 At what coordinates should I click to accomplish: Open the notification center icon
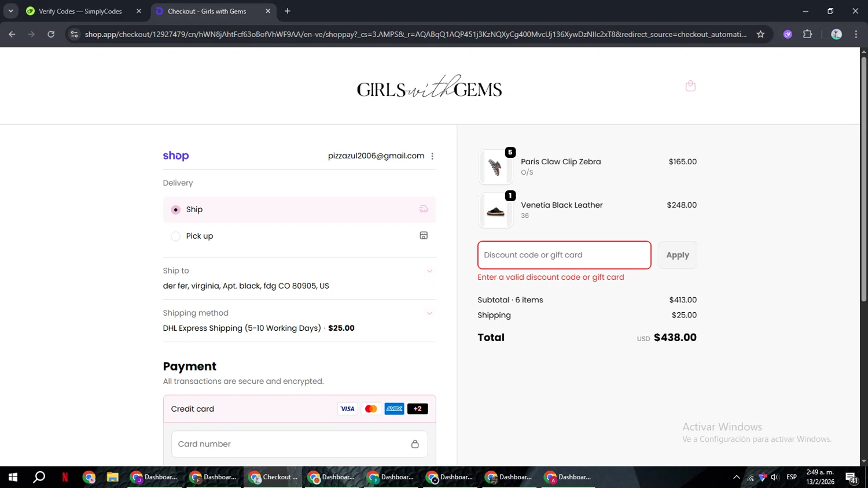pyautogui.click(x=852, y=478)
